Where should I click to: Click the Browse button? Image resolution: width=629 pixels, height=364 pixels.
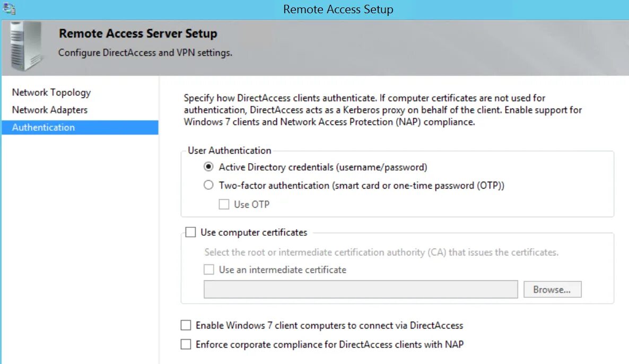(x=552, y=289)
